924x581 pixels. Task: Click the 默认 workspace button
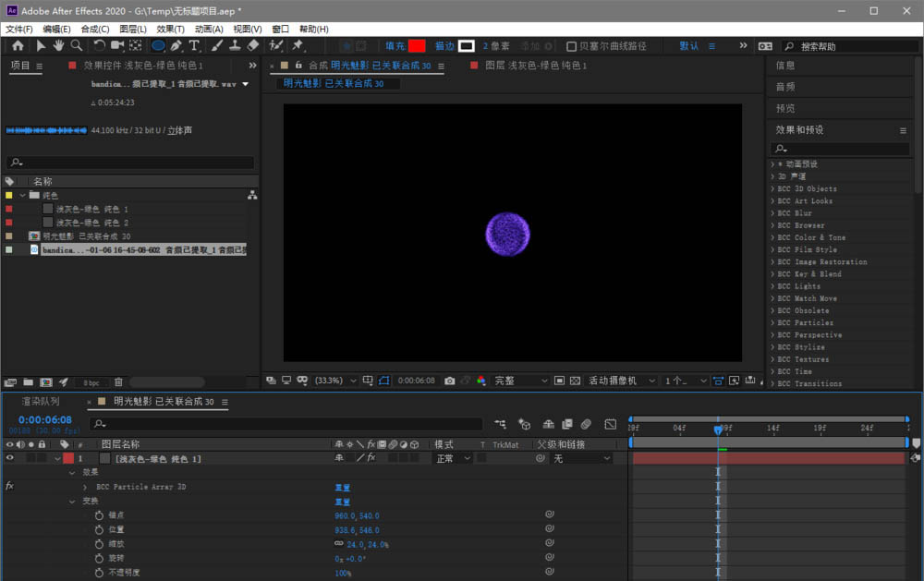(689, 46)
